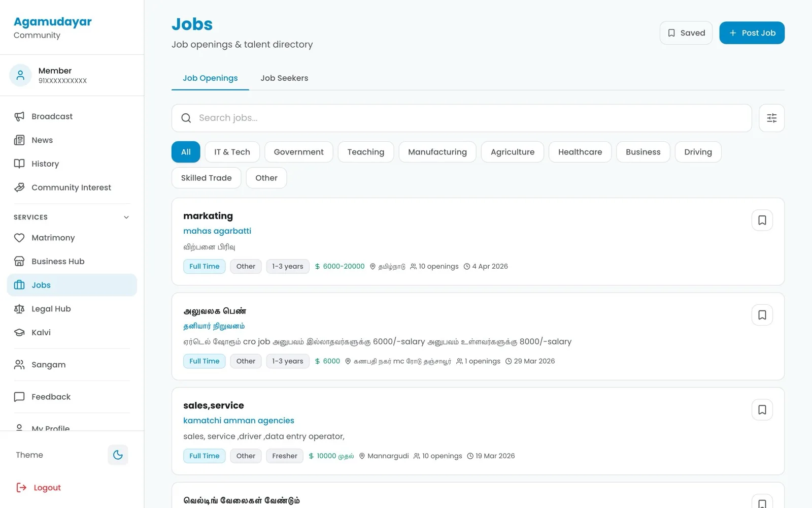Switch to Job Openings tab
Image resolution: width=812 pixels, height=508 pixels.
(x=210, y=78)
